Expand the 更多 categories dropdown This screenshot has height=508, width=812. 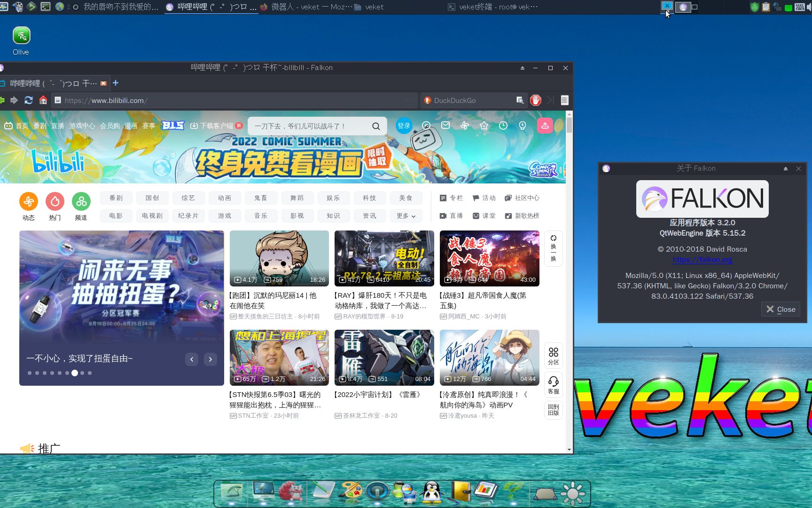pos(406,216)
